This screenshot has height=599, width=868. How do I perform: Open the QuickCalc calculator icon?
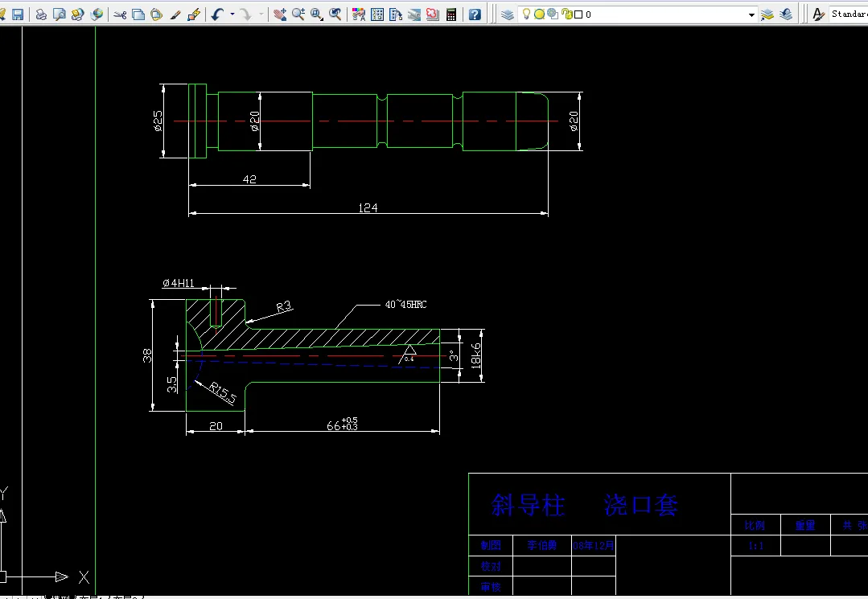451,14
